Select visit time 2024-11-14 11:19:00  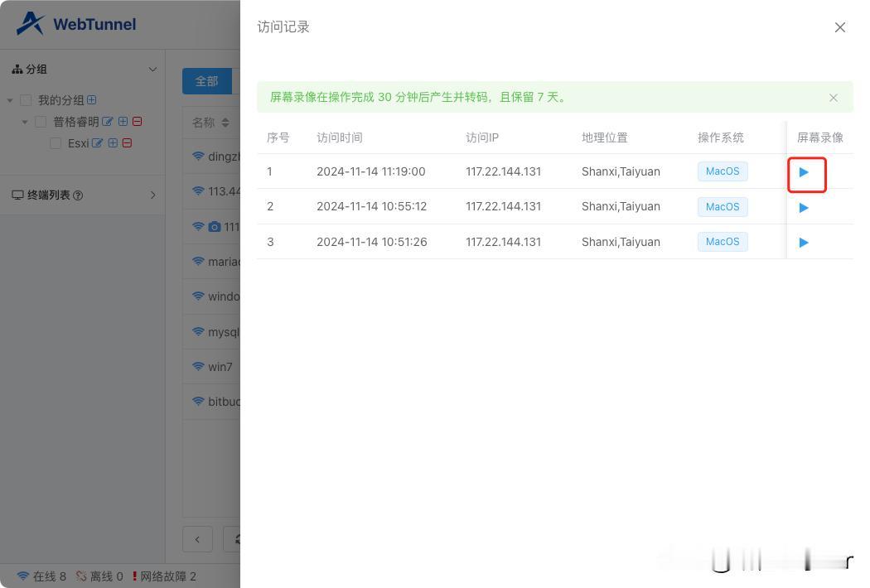370,172
